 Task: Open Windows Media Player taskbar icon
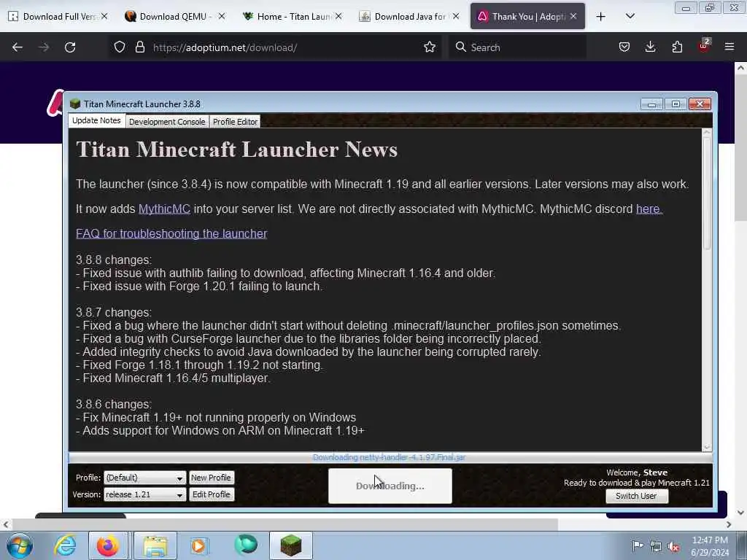200,545
